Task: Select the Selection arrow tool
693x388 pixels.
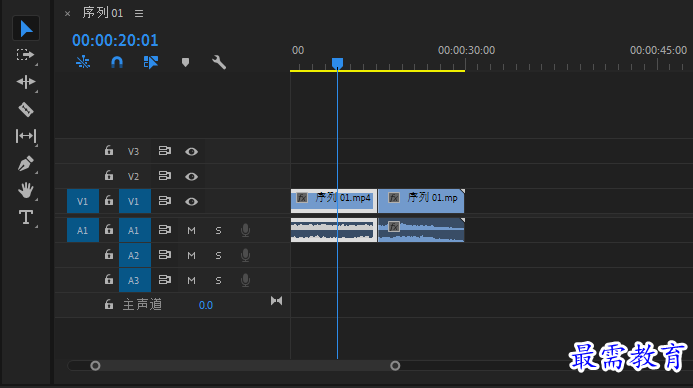Action: tap(26, 29)
